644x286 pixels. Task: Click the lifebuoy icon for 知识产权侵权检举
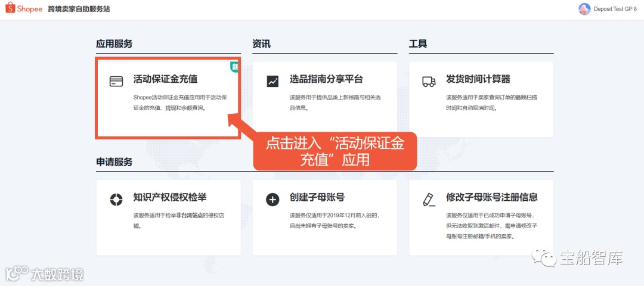pos(116,200)
